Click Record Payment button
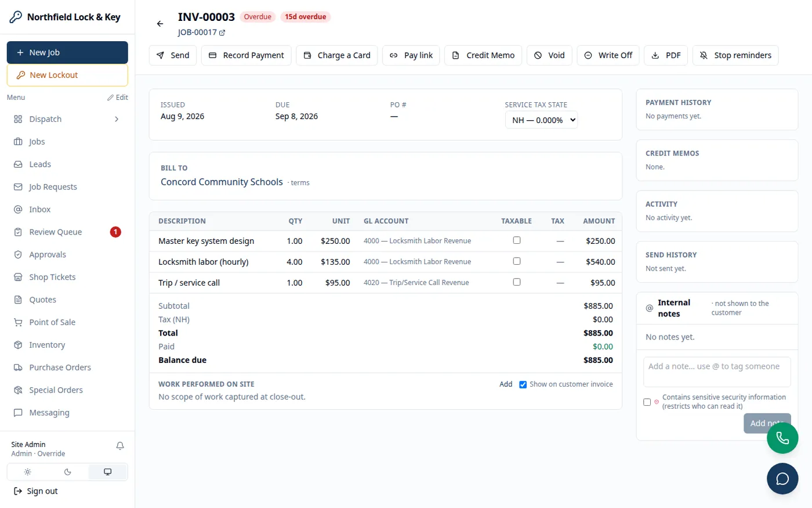812x508 pixels. click(x=246, y=55)
